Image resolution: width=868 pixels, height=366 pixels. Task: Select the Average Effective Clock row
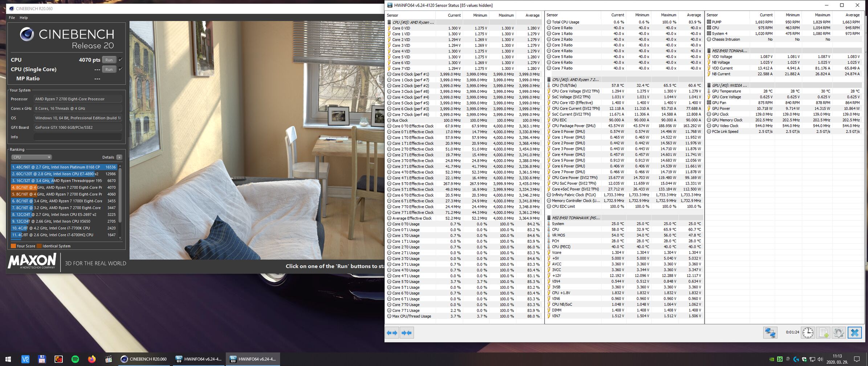(464, 218)
